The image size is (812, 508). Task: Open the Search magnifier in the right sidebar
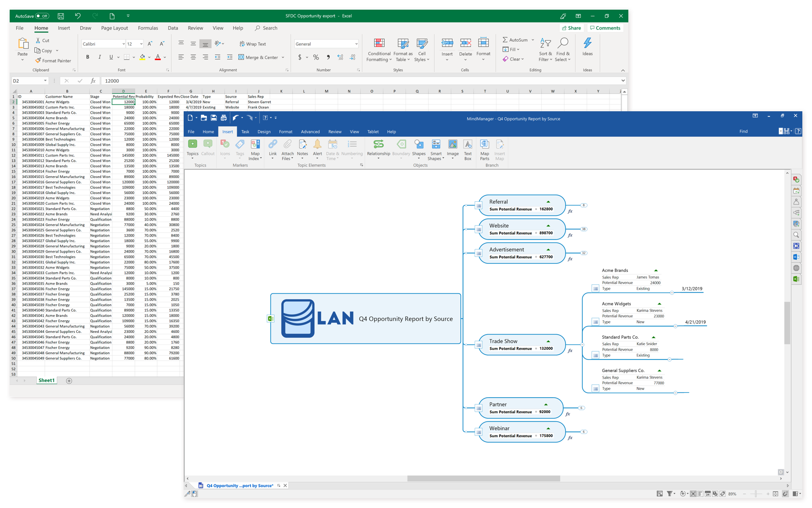796,235
